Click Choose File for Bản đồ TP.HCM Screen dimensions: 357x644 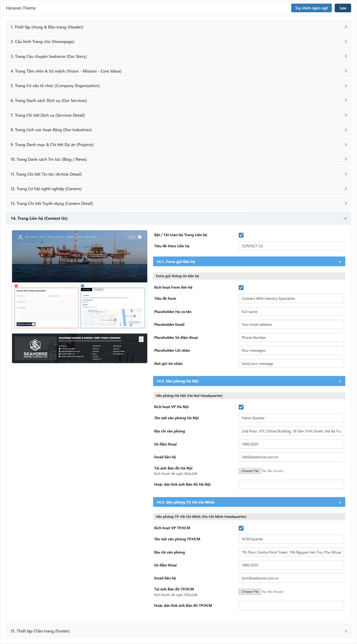[250, 592]
